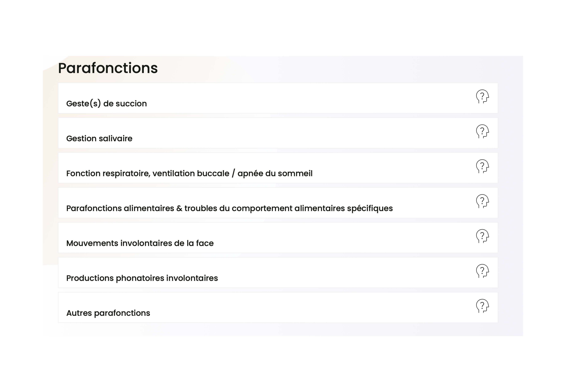
Task: Open the "Fonction respiratoire, ventilation buccale" label
Action: click(x=189, y=173)
